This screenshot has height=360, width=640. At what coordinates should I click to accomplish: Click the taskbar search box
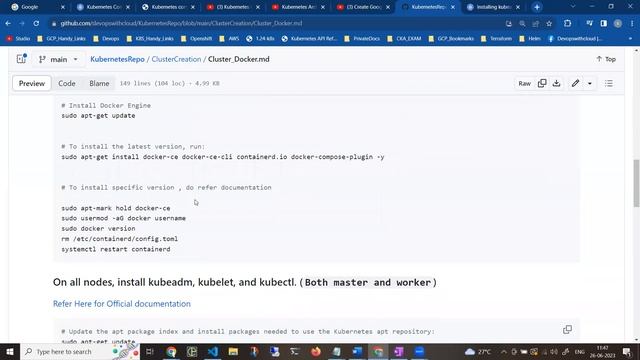click(80, 351)
